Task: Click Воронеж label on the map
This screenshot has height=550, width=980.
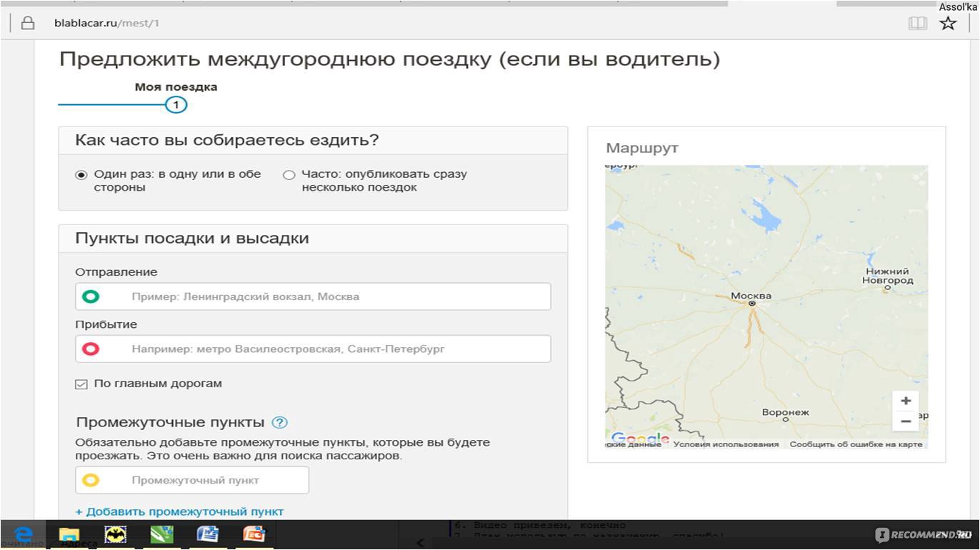Action: (786, 412)
